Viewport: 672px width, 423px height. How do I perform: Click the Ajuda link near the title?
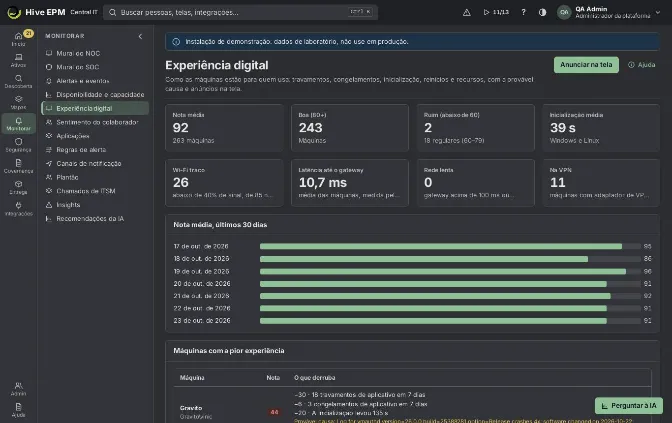coord(642,65)
